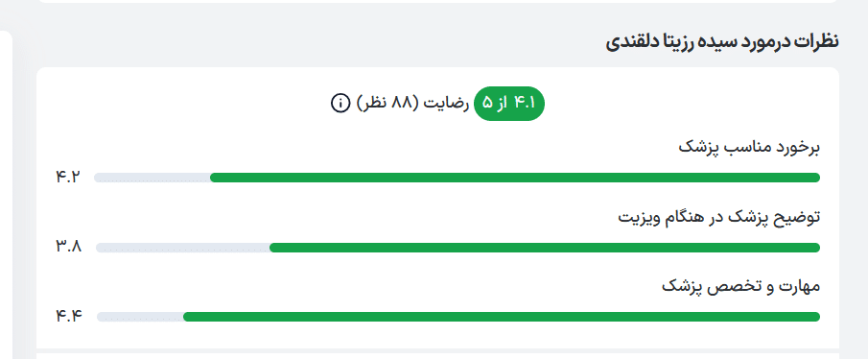Click the card section below the 4.4 bar
868x359 pixels.
(437, 356)
